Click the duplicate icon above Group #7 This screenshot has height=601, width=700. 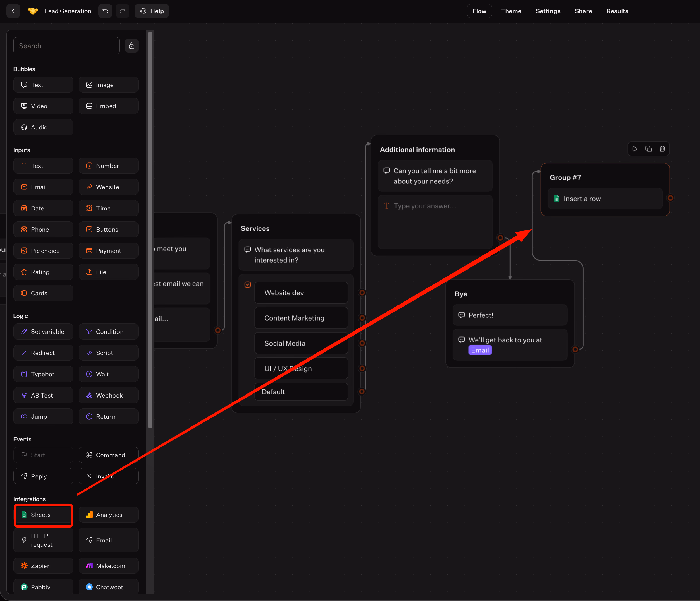648,149
